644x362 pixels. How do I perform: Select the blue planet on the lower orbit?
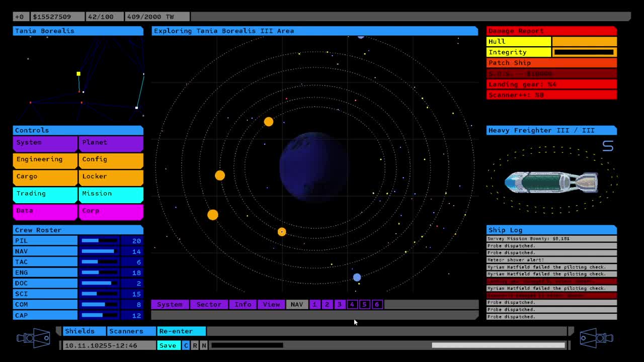[357, 277]
